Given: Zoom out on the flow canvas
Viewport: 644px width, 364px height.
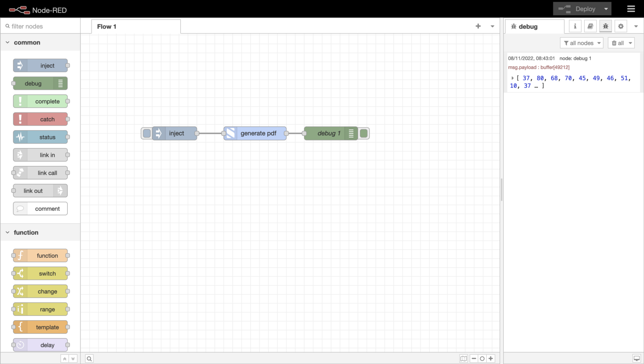Looking at the screenshot, I should pyautogui.click(x=474, y=358).
